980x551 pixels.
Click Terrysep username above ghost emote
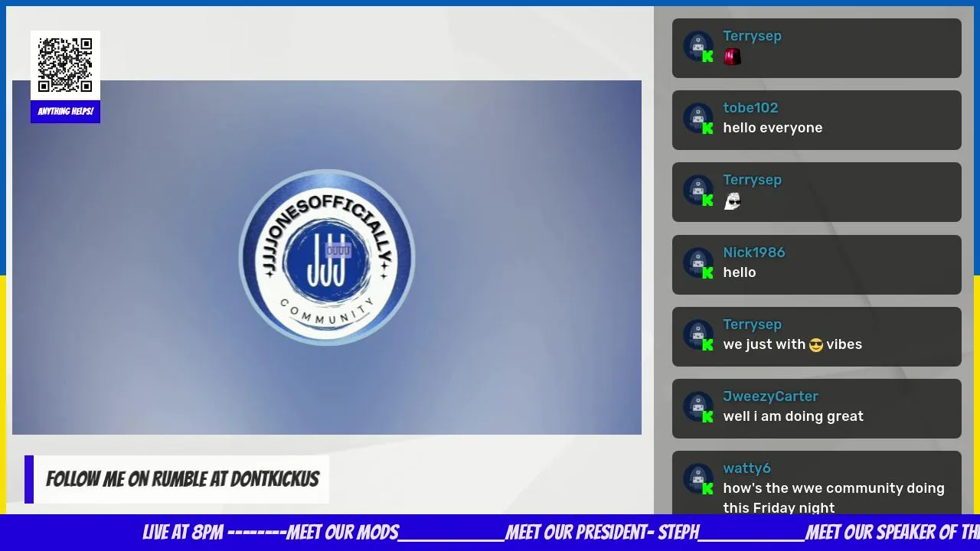click(752, 180)
